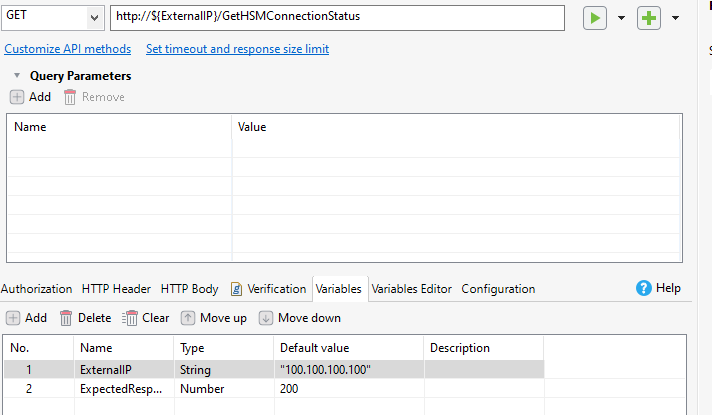The width and height of the screenshot is (712, 415).
Task: Switch to the Verification tab
Action: (x=268, y=289)
